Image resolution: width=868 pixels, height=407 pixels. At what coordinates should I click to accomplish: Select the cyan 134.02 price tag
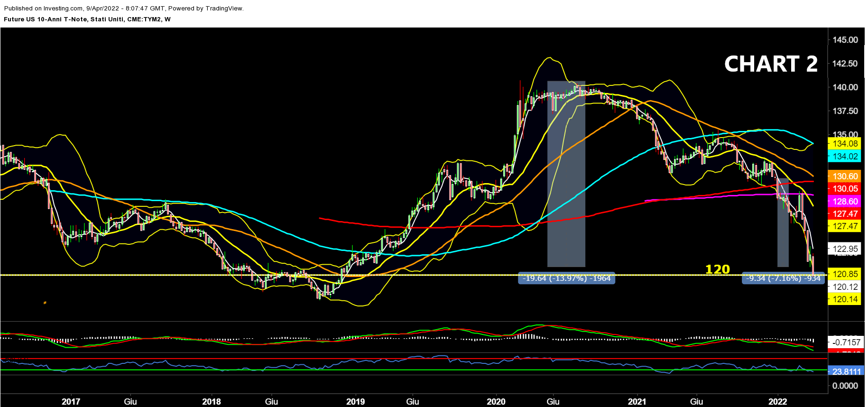point(845,157)
